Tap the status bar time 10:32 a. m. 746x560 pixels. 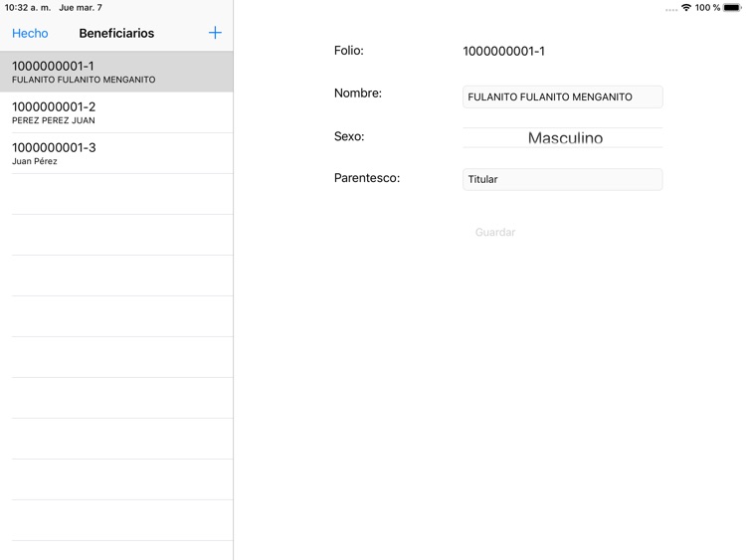[28, 8]
